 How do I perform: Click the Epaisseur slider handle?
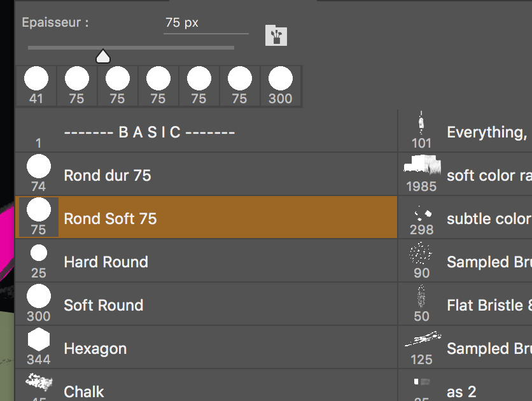103,57
